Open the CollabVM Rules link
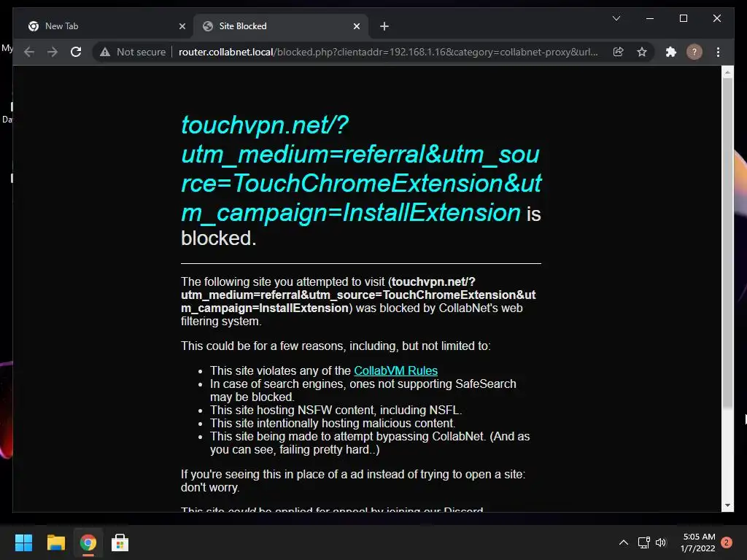 (395, 370)
